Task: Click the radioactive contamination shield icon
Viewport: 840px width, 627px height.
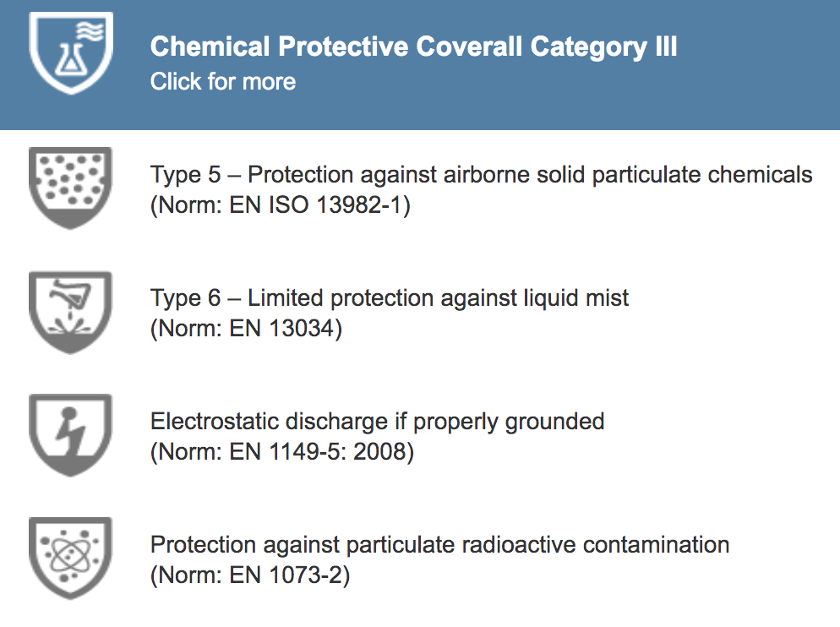Action: tap(71, 558)
